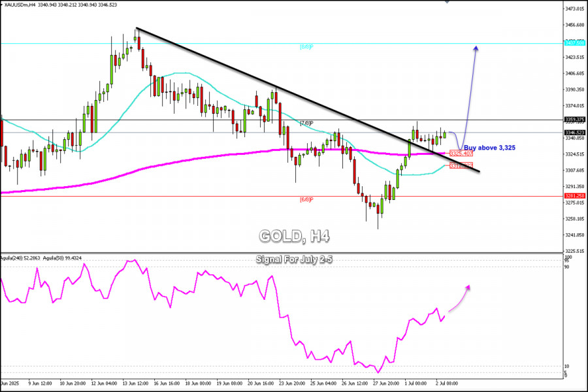Select the black [7/8]P level label
Image resolution: width=588 pixels, height=392 pixels.
tap(306, 123)
